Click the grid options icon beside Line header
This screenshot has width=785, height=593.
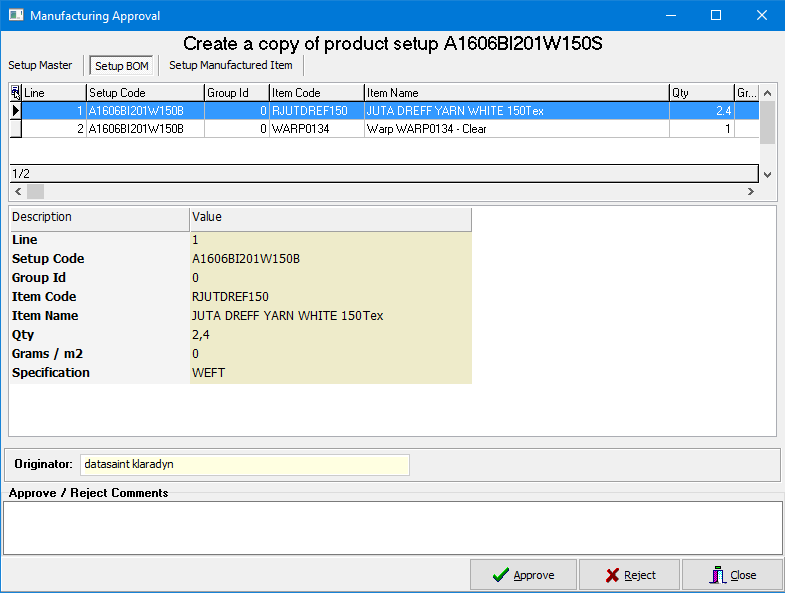coord(16,93)
